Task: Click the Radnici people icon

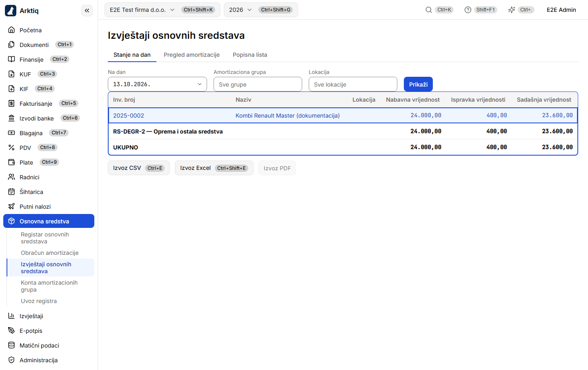Action: [11, 177]
